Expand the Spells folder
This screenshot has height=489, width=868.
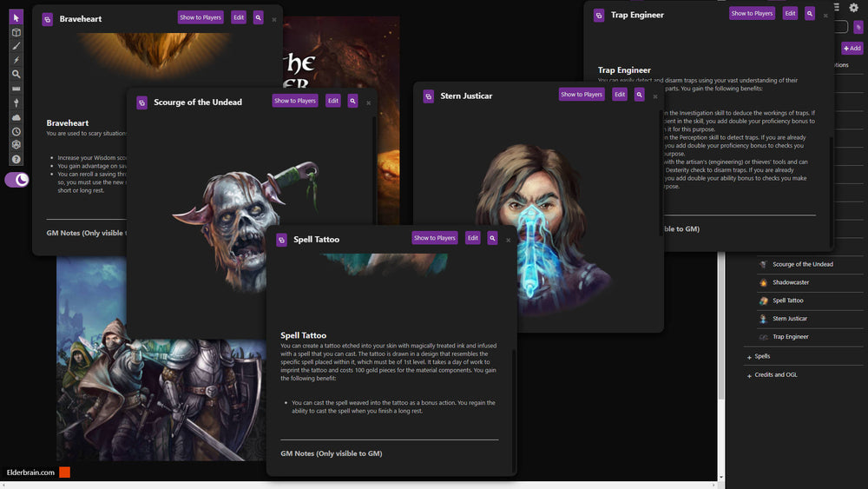[761, 356]
